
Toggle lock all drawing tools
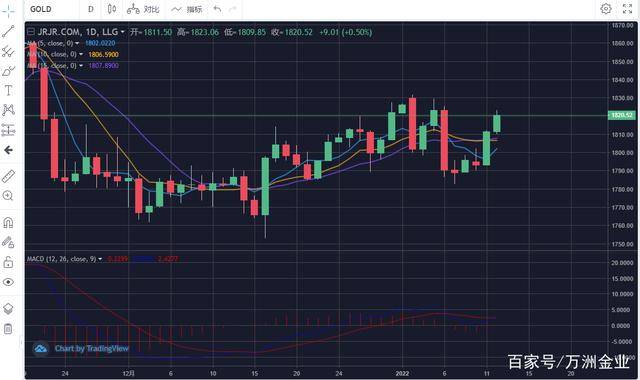[8, 262]
